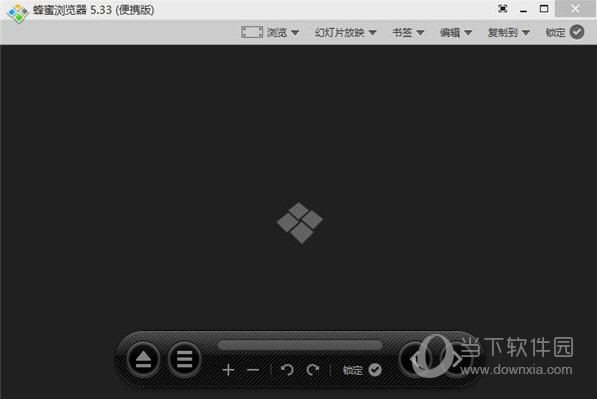Click the eject open-file button
The width and height of the screenshot is (597, 399).
143,359
